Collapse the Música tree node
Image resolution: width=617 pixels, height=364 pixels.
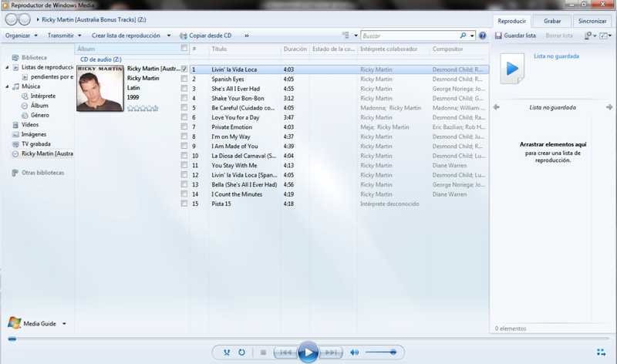point(7,86)
